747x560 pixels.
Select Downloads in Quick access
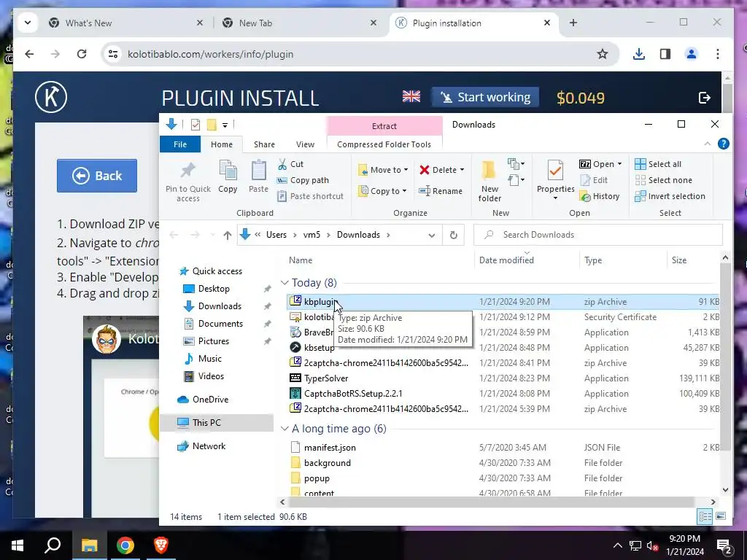pyautogui.click(x=220, y=306)
